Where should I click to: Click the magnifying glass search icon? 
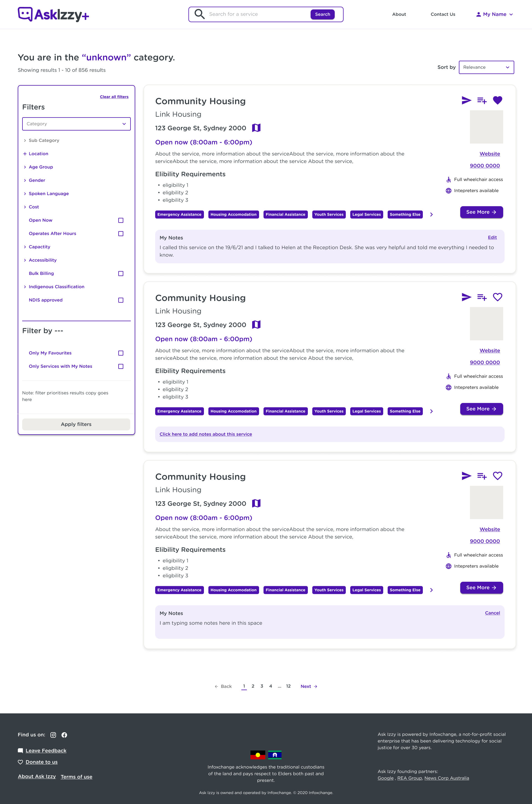(x=199, y=14)
